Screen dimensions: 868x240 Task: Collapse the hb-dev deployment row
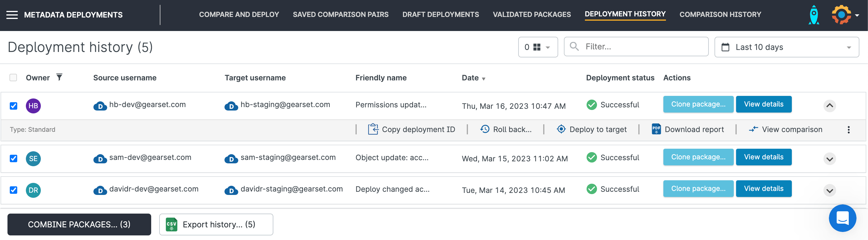(x=829, y=106)
